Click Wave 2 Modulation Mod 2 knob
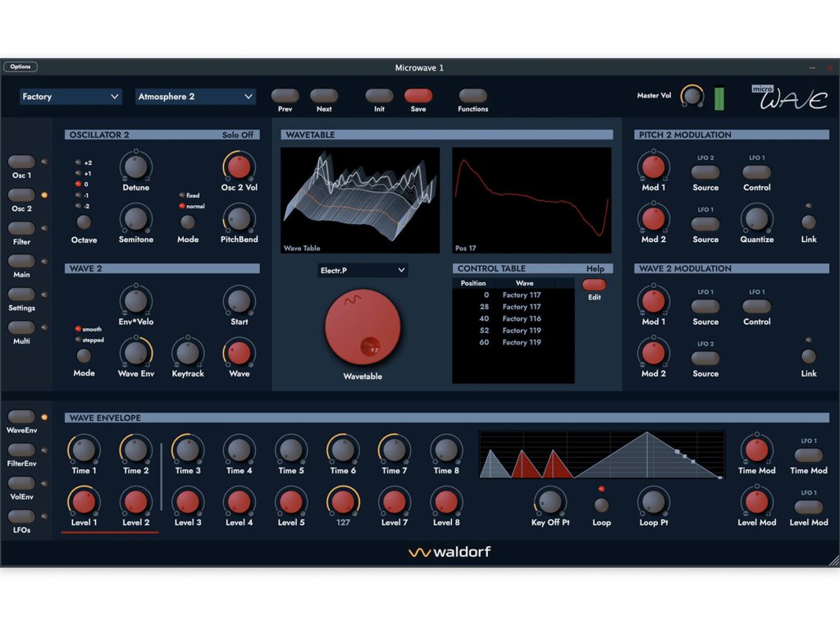 point(653,353)
